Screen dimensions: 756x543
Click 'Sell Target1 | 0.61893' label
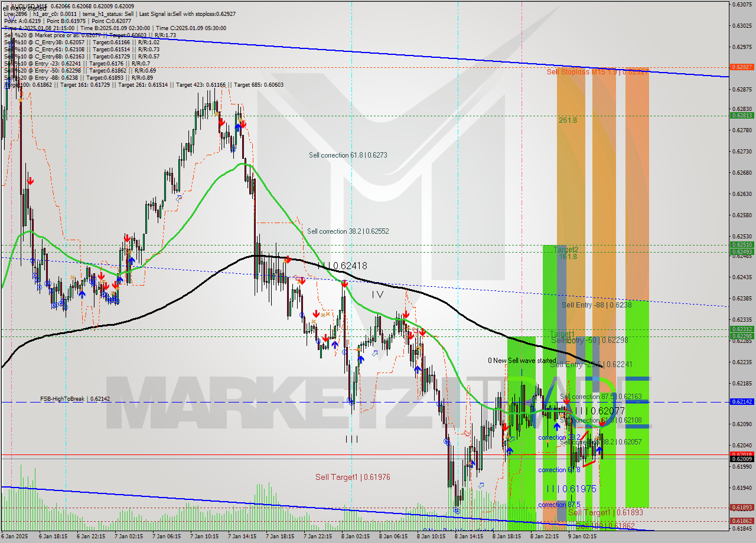[x=606, y=513]
